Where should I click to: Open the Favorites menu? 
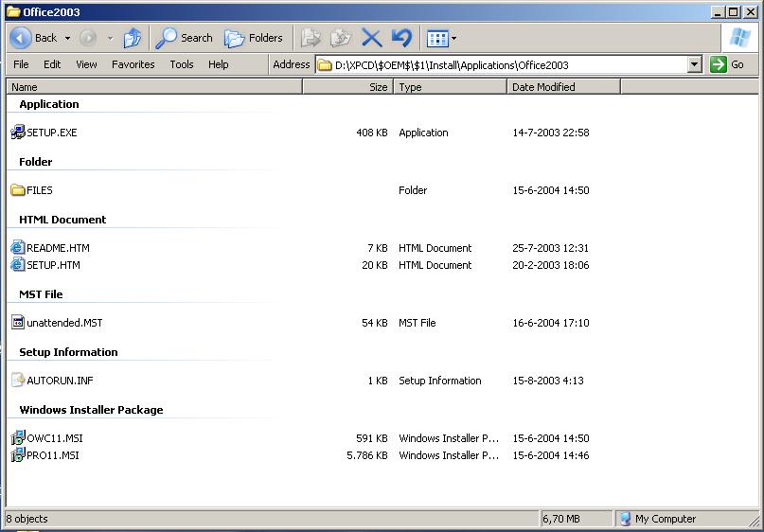[133, 64]
